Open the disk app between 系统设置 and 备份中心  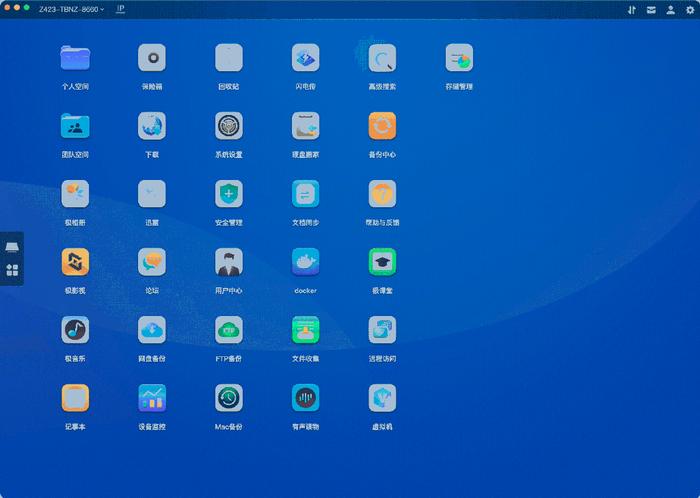point(305,126)
